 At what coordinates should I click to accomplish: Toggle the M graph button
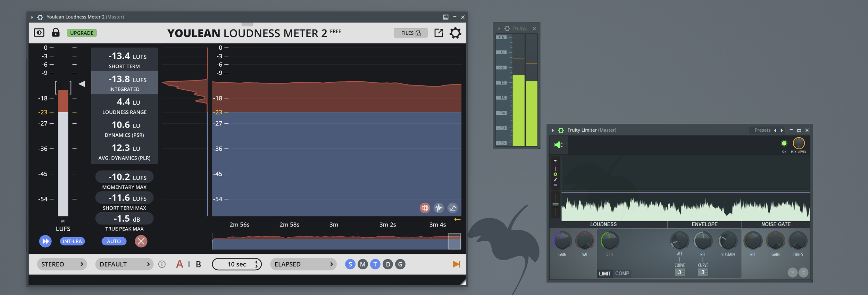pos(363,264)
